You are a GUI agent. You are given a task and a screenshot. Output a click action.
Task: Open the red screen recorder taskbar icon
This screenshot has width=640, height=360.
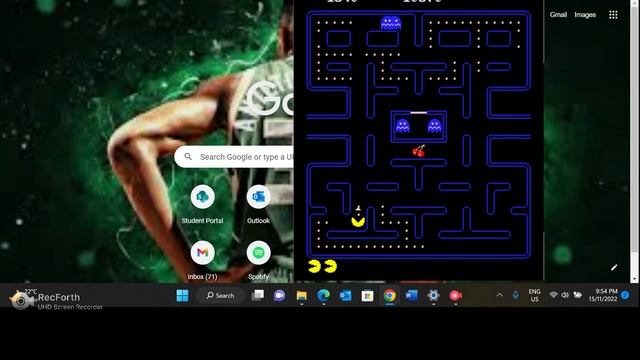(456, 295)
